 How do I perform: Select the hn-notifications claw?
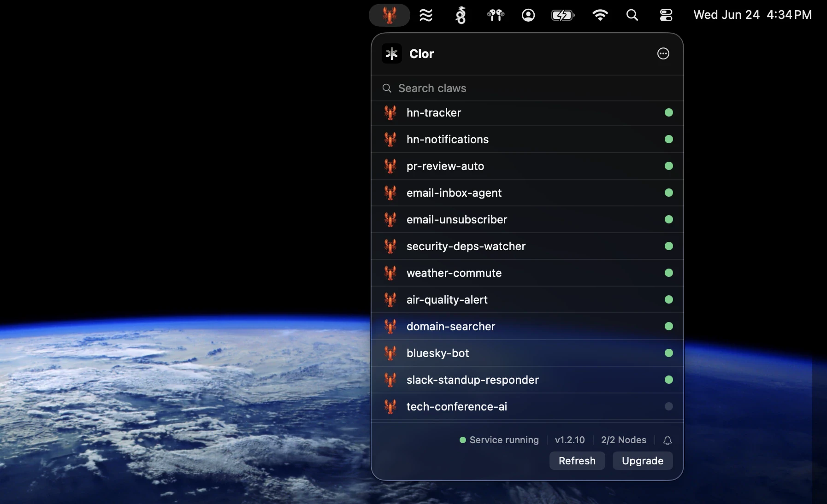tap(527, 140)
